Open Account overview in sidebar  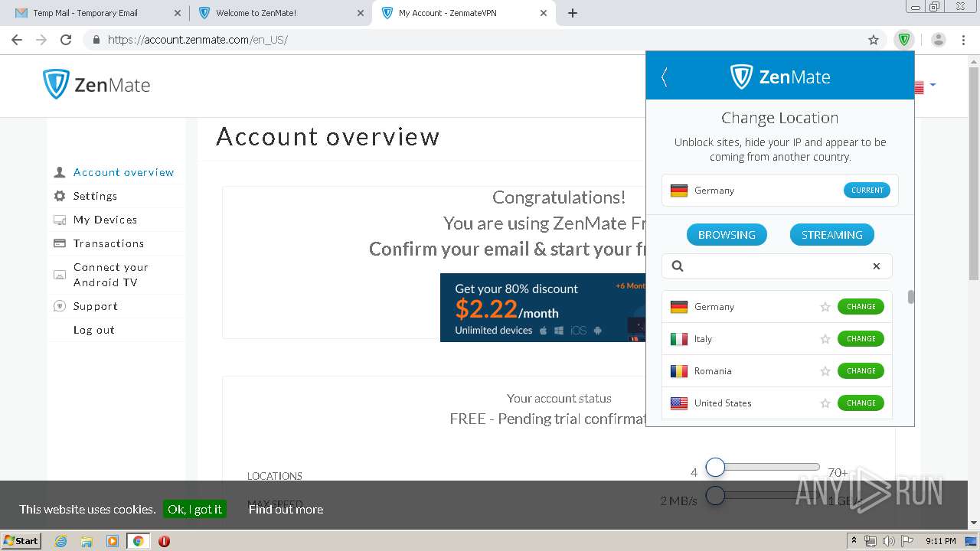[x=123, y=172]
